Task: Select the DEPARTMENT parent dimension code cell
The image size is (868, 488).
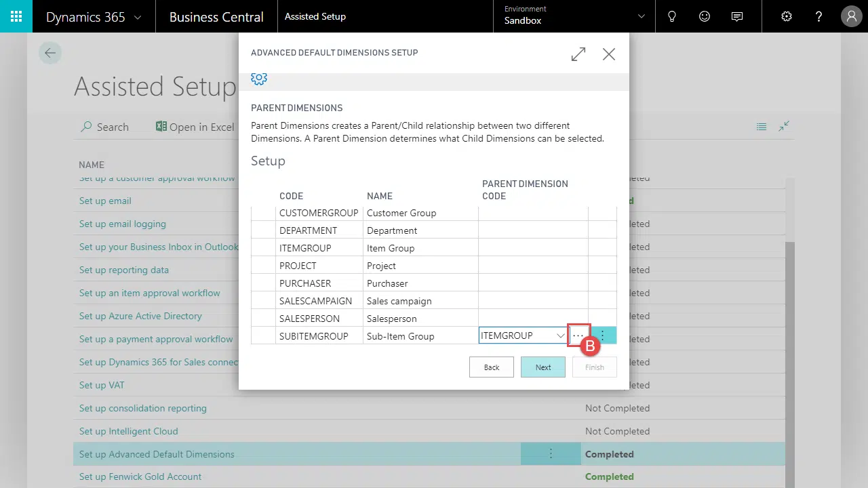Action: 532,230
